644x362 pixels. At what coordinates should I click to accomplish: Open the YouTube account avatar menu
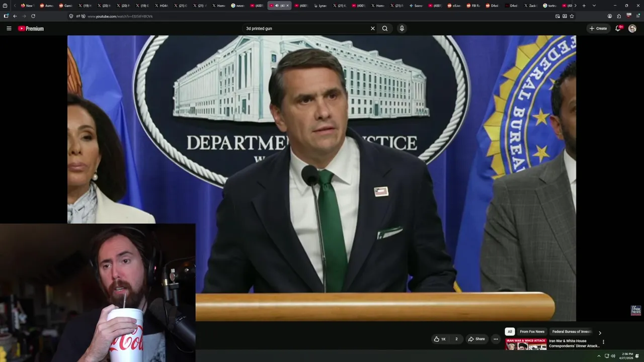click(632, 29)
